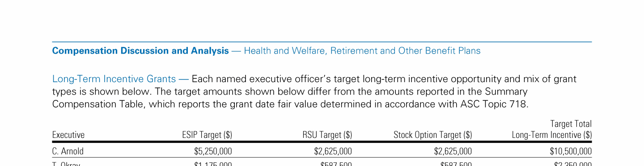The height and width of the screenshot is (166, 644).
Task: Click the $10,500,000 total incentive value
Action: pos(571,151)
